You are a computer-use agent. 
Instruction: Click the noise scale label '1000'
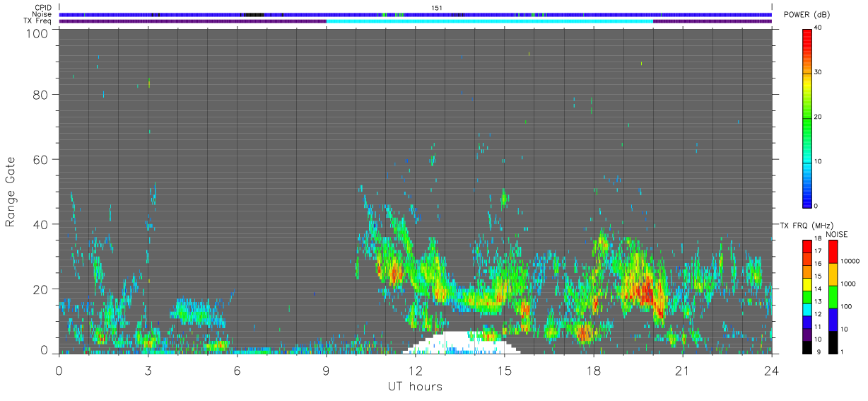(848, 284)
